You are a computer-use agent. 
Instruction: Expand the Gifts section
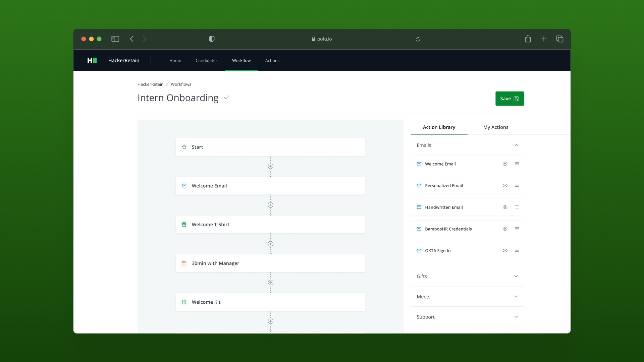tap(467, 276)
